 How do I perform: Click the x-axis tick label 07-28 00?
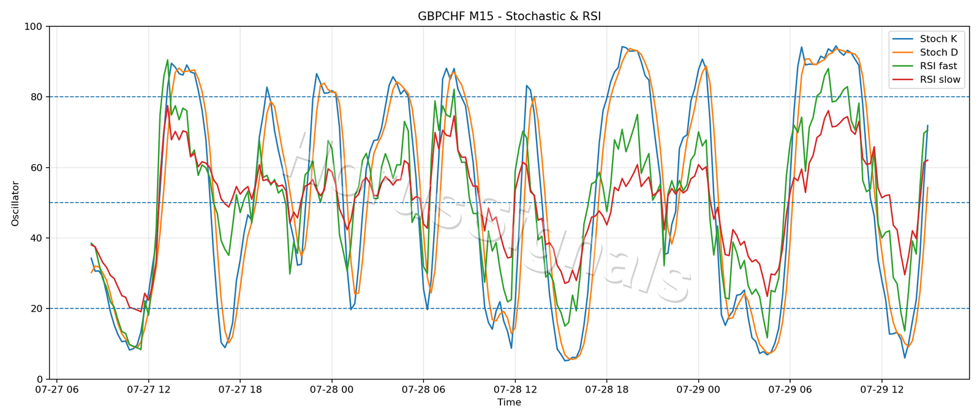coord(331,390)
